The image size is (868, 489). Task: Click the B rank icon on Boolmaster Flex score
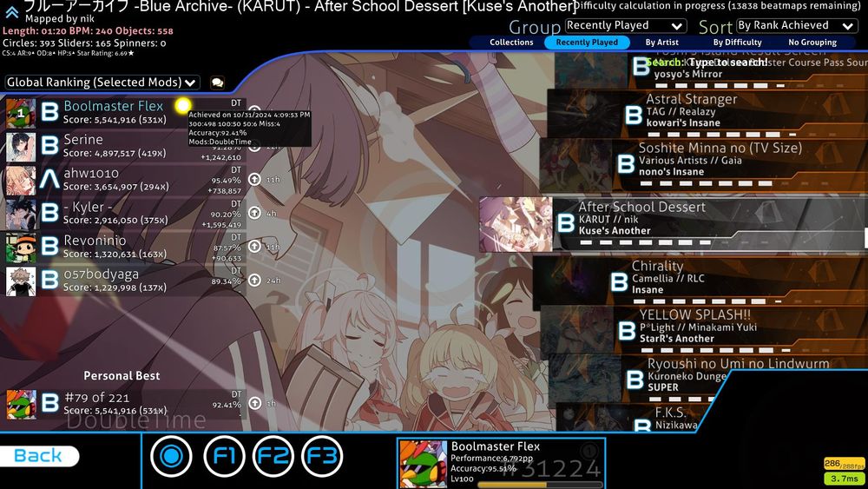49,112
